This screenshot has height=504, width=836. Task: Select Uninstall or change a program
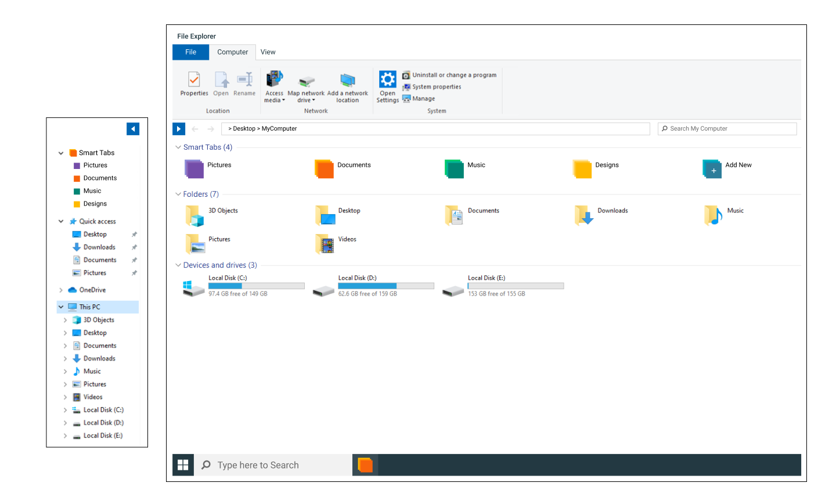449,75
